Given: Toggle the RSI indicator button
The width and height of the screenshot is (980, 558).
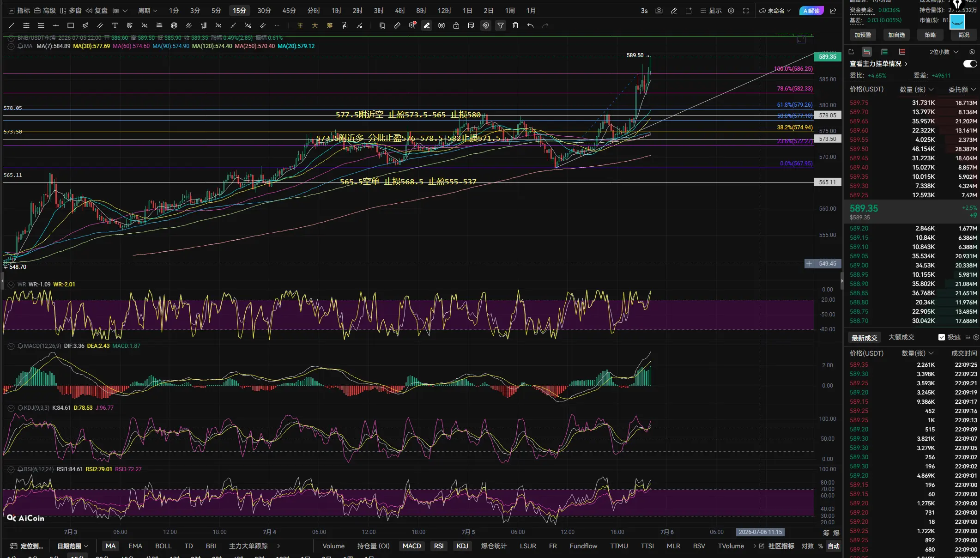Looking at the screenshot, I should [x=439, y=546].
